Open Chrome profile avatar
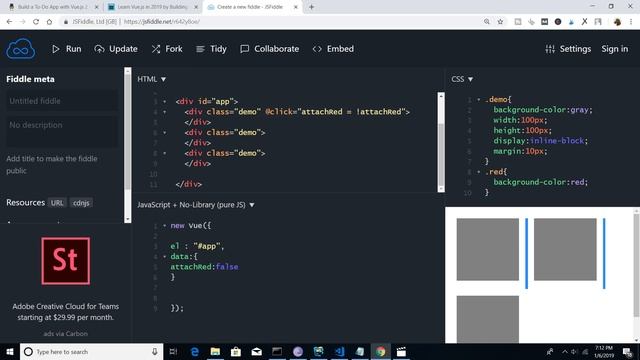This screenshot has height=360, width=640. [x=617, y=22]
